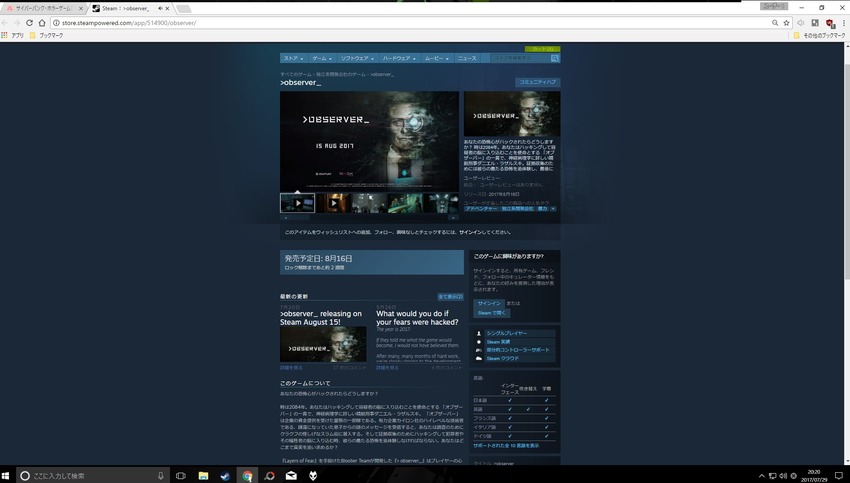Viewport: 850px width, 483px height.
Task: Play the second video thumbnail in media strip
Action: click(x=333, y=203)
